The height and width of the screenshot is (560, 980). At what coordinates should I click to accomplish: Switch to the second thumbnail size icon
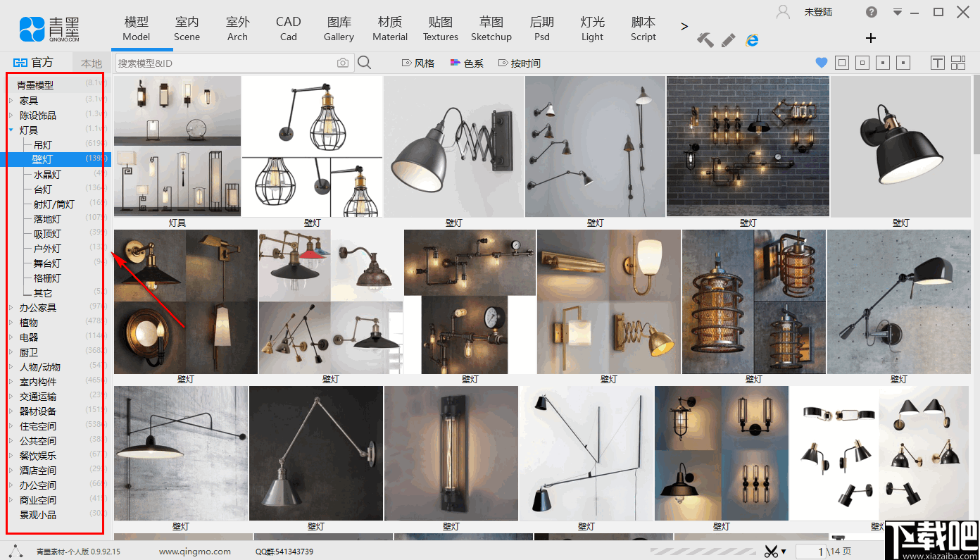[862, 63]
